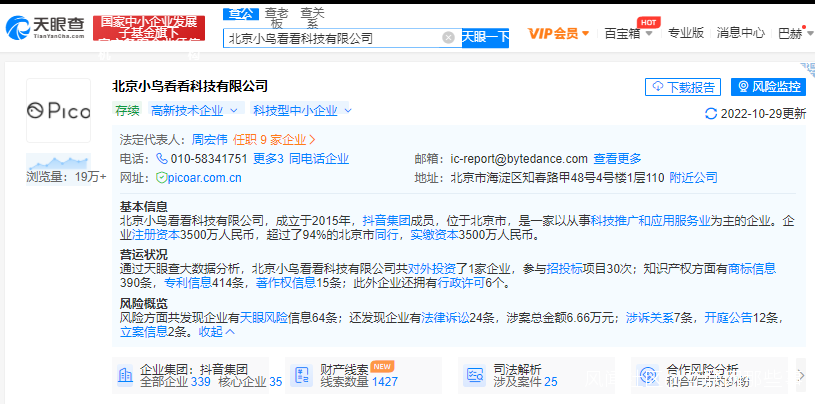Screen dimensions: 815x404
Task: Click the 存续 status tag
Action: tap(127, 111)
